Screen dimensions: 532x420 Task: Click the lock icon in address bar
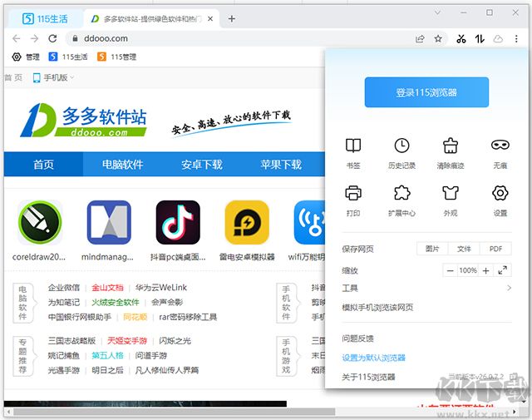pos(75,38)
